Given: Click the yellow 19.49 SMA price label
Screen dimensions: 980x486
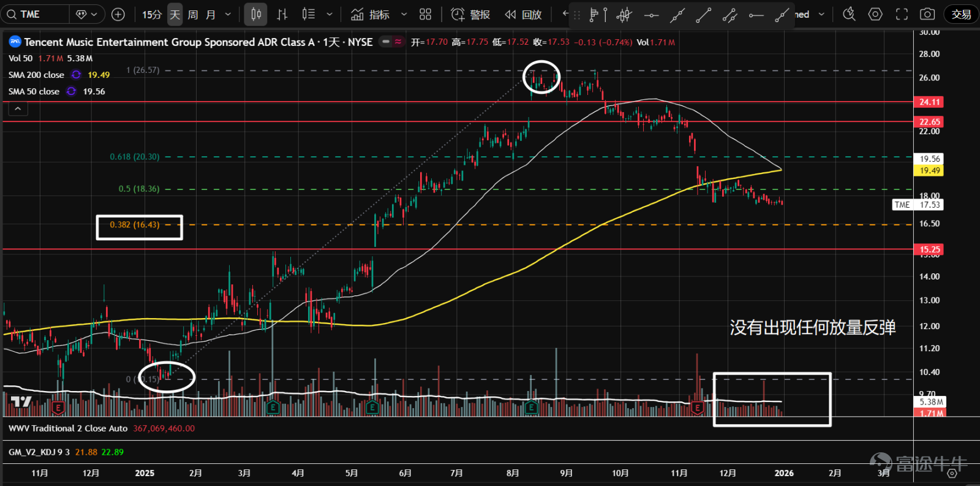Looking at the screenshot, I should tap(929, 170).
